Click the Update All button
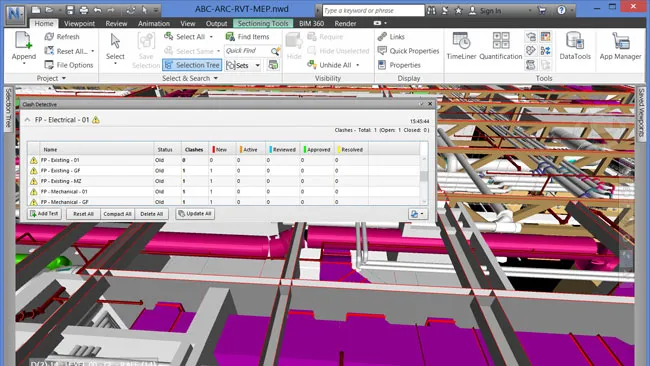The width and height of the screenshot is (650, 366). coord(195,214)
